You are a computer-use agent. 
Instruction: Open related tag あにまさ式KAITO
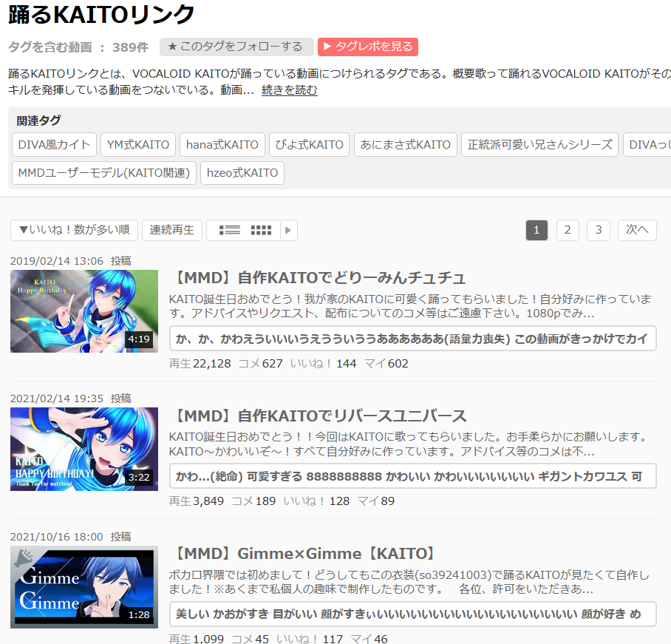click(405, 145)
